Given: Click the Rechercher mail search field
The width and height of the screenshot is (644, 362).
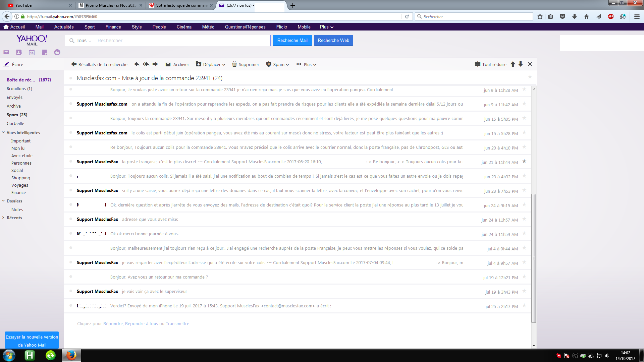Looking at the screenshot, I should click(181, 41).
